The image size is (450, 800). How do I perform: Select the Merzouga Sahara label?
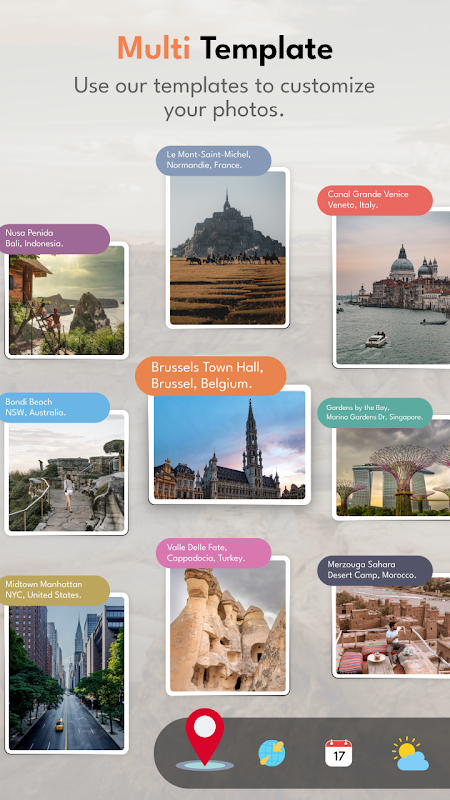375,570
